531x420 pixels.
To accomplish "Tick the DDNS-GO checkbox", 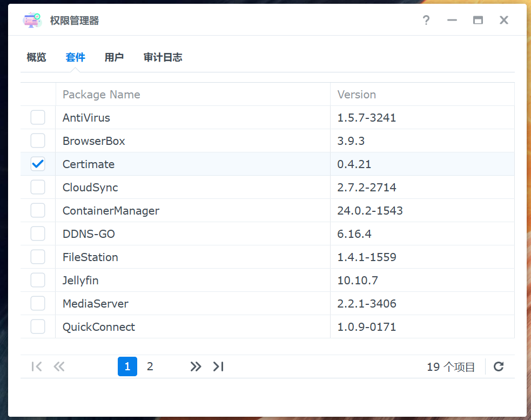I will pyautogui.click(x=37, y=234).
